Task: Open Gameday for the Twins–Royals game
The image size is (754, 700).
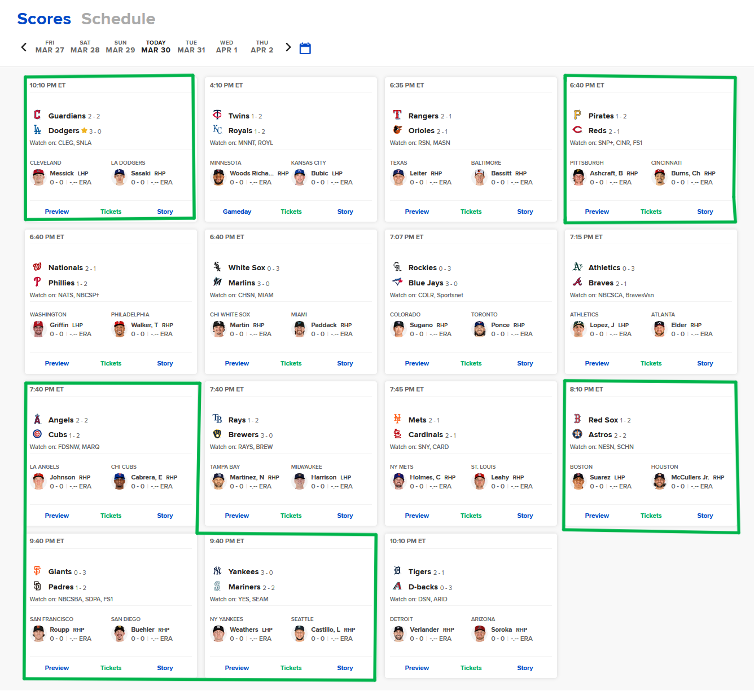Action: (x=237, y=212)
